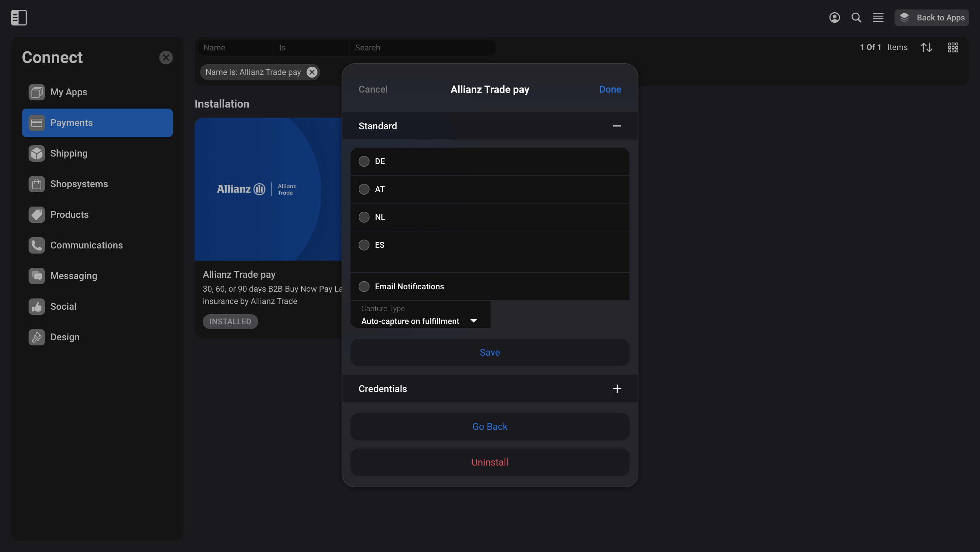Toggle sort order arrows icon
Image resolution: width=980 pixels, height=552 pixels.
[926, 47]
